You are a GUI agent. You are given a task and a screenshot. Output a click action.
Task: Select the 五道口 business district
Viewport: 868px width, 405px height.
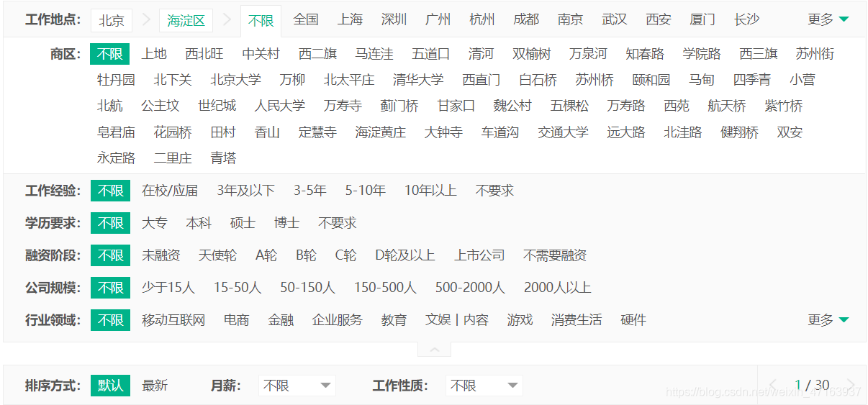[430, 54]
